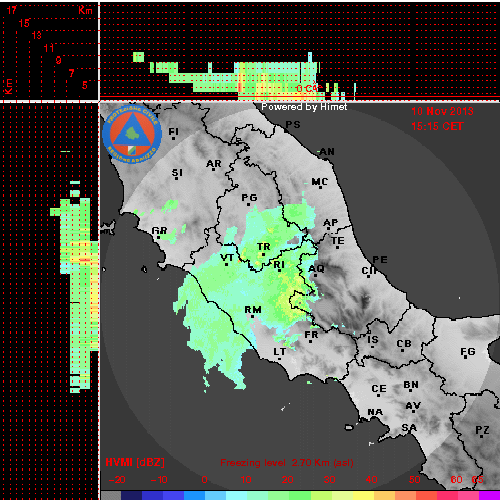
Task: Click the date text '10 Nov 2013'
Action: tap(442, 111)
